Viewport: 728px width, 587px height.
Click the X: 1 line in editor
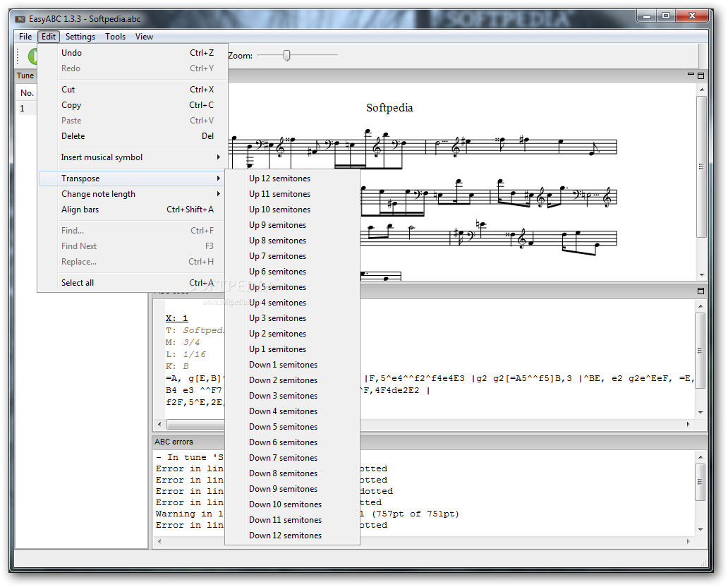(x=177, y=318)
